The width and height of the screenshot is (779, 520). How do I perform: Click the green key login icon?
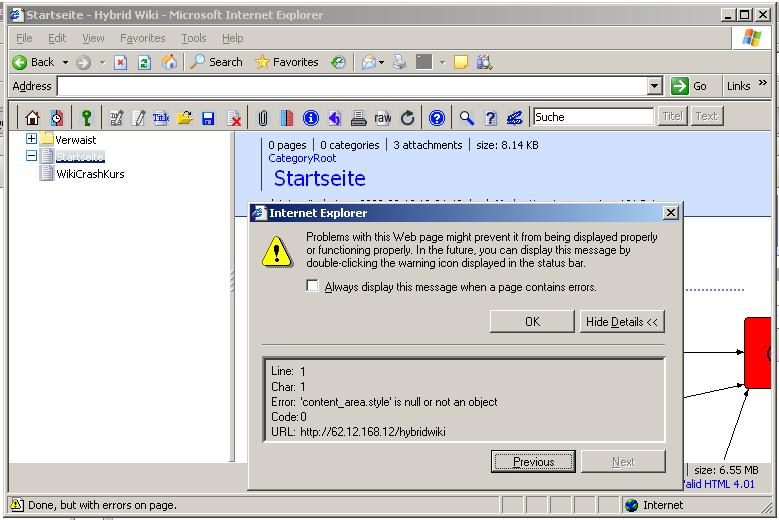click(86, 118)
